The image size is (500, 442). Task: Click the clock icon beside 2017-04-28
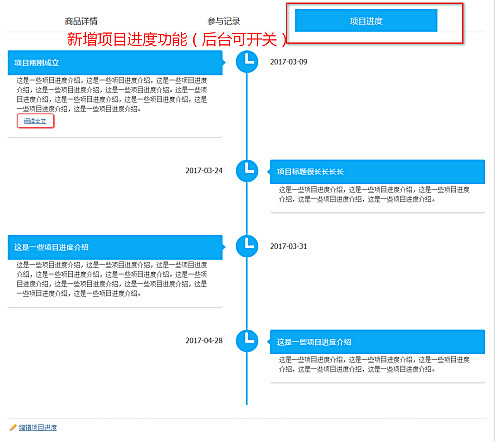(x=247, y=341)
